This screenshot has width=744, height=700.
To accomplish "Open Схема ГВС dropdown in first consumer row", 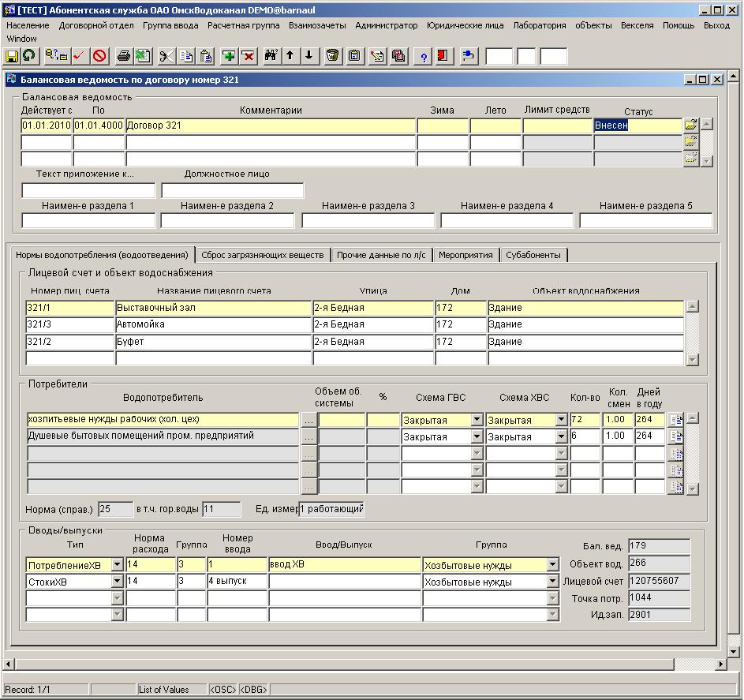I will [477, 420].
